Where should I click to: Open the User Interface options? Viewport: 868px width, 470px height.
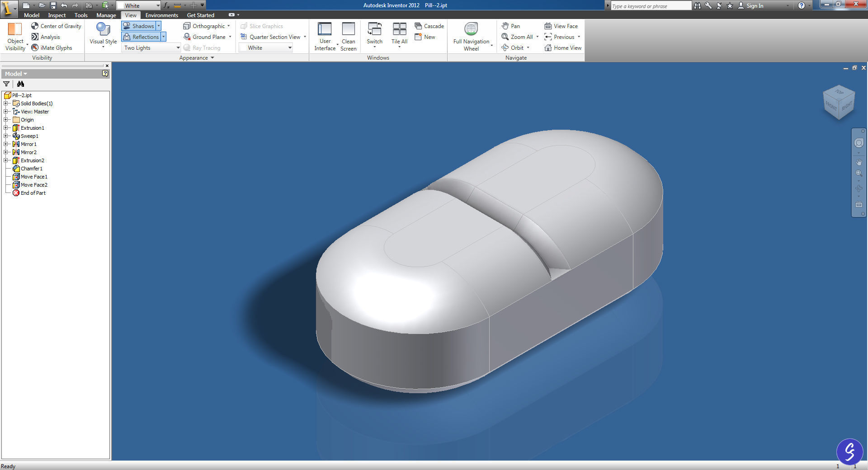pyautogui.click(x=325, y=36)
